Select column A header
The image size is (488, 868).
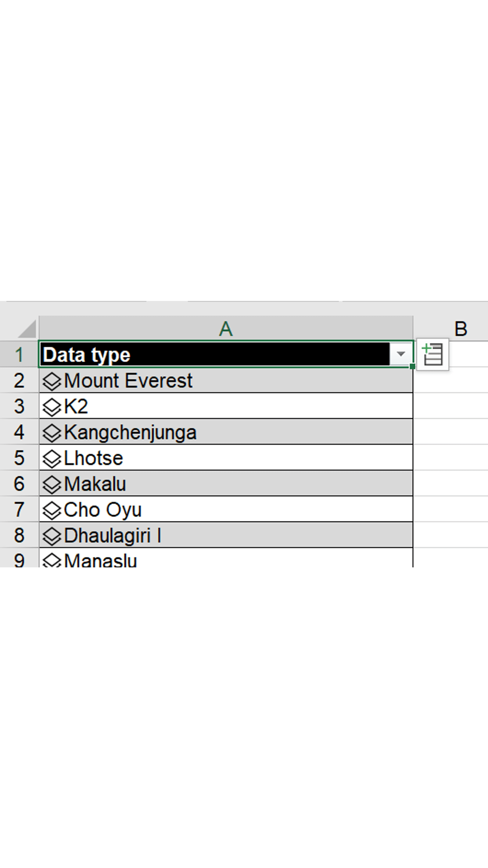[226, 328]
